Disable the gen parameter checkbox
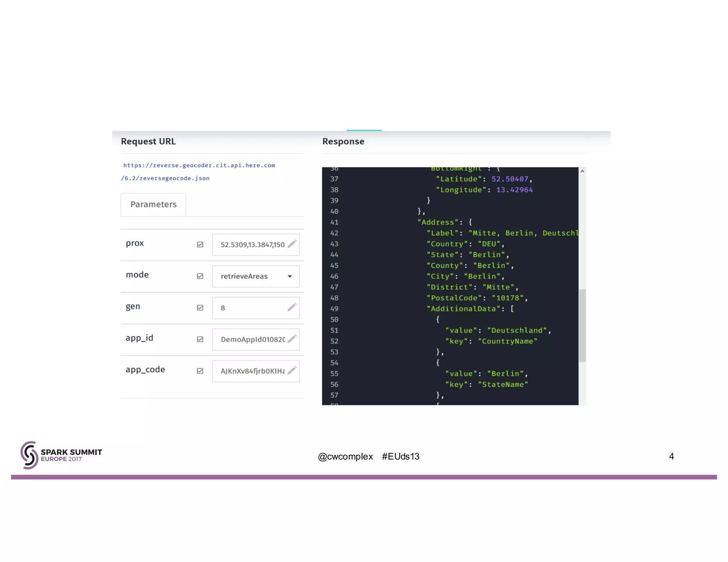 pos(200,308)
